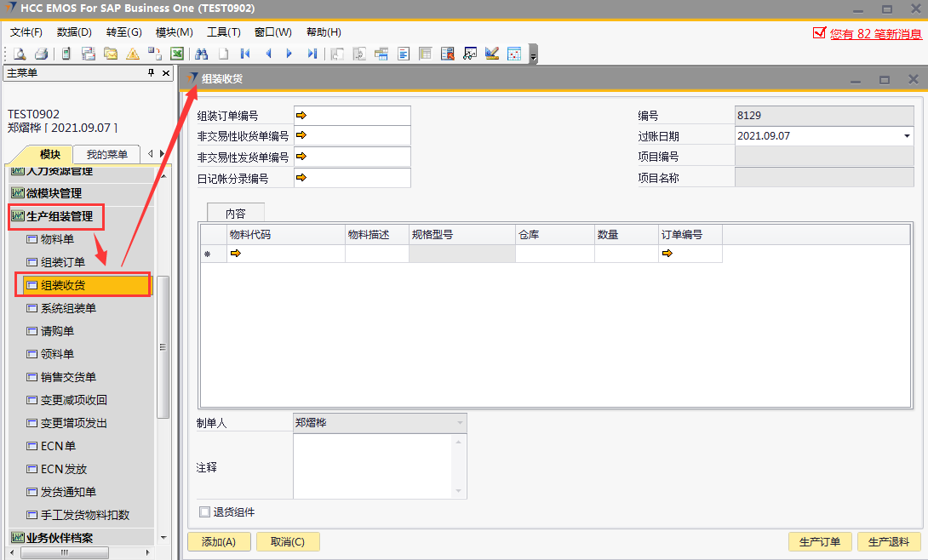Click the Excel export toolbar icon
Screen dimensions: 928x560
click(177, 54)
